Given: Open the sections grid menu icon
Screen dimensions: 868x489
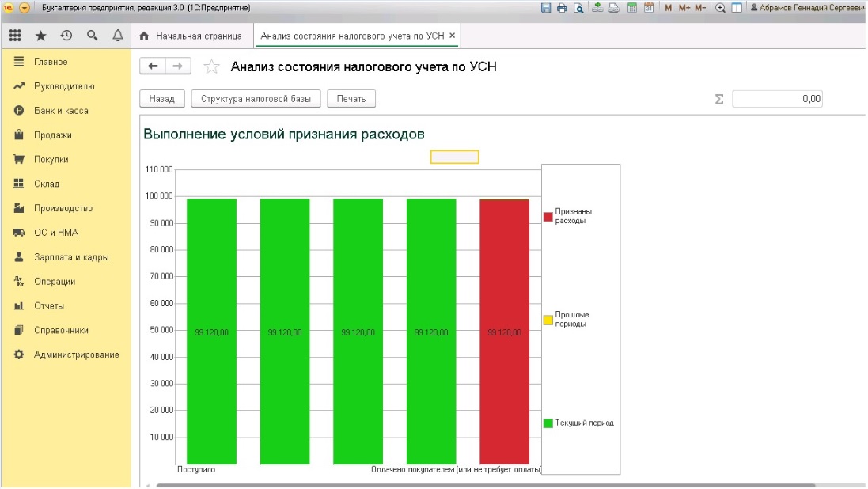Looking at the screenshot, I should point(15,36).
